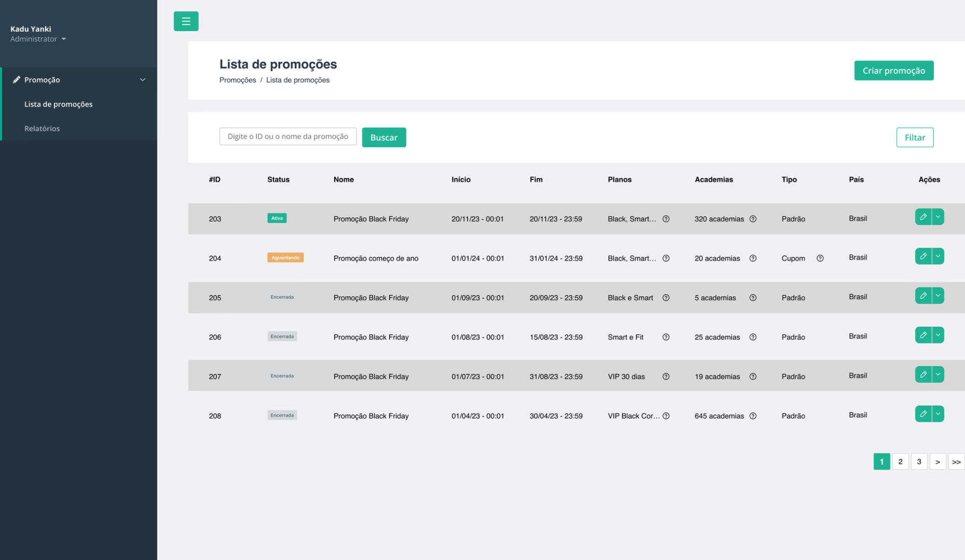Open actions dropdown for promotion 207
Image resolution: width=965 pixels, height=560 pixels.
coord(938,374)
